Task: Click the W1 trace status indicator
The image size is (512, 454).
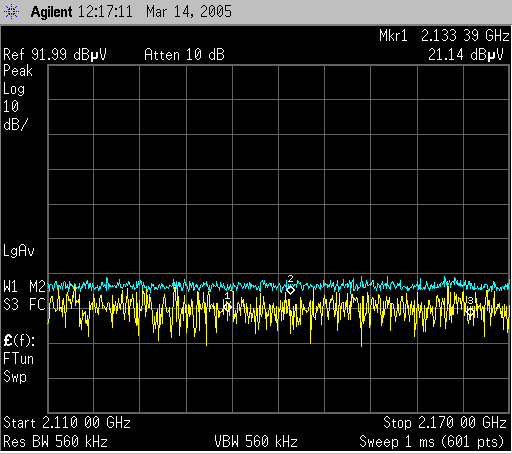Action: pyautogui.click(x=11, y=286)
